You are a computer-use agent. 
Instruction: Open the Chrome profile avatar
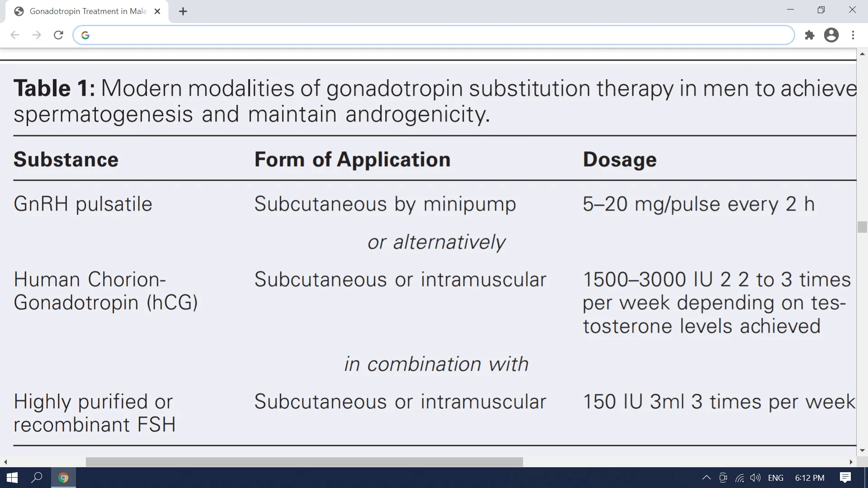click(831, 35)
